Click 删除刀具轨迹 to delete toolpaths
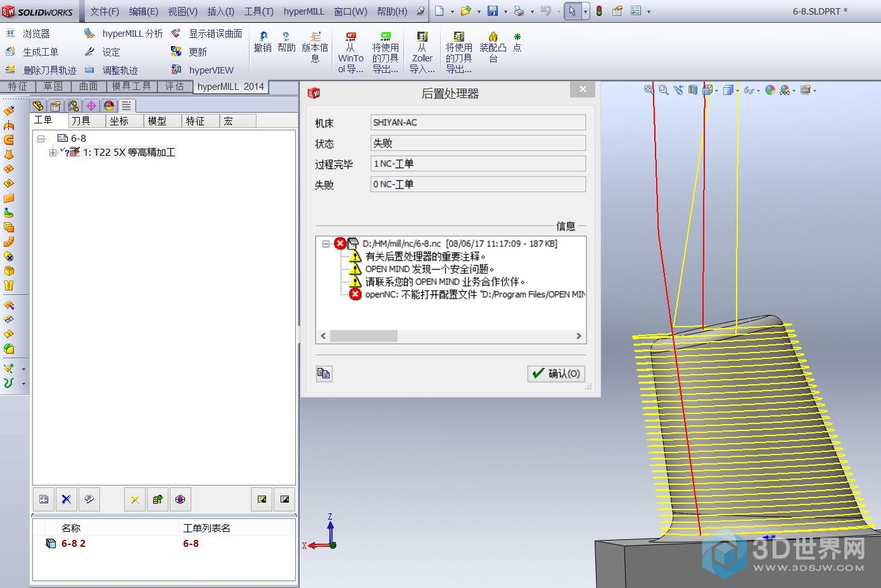This screenshot has width=881, height=588. click(x=41, y=70)
